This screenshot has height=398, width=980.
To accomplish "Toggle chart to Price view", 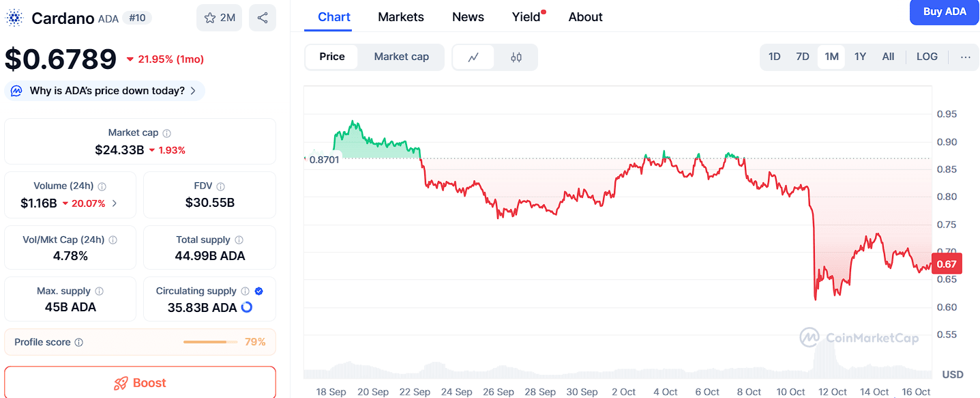I will tap(332, 57).
